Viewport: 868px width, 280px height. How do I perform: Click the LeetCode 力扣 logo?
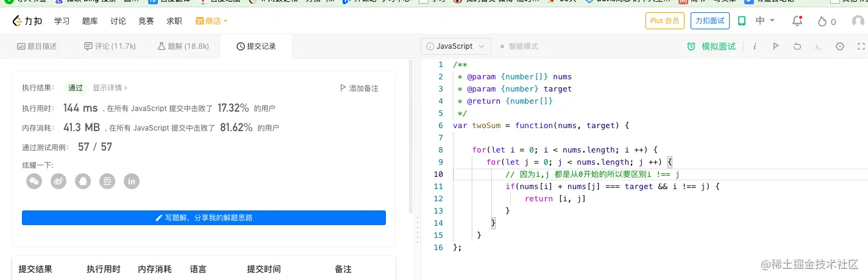coord(28,21)
